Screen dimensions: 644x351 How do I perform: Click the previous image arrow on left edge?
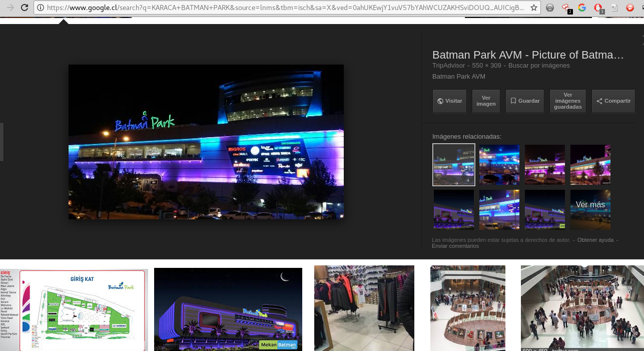tap(2, 142)
